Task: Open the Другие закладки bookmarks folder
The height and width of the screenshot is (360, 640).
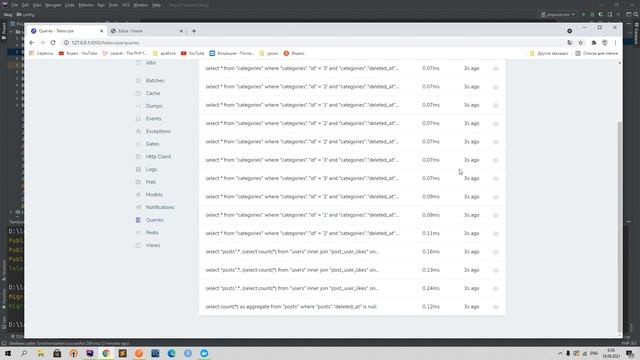Action: tap(549, 53)
